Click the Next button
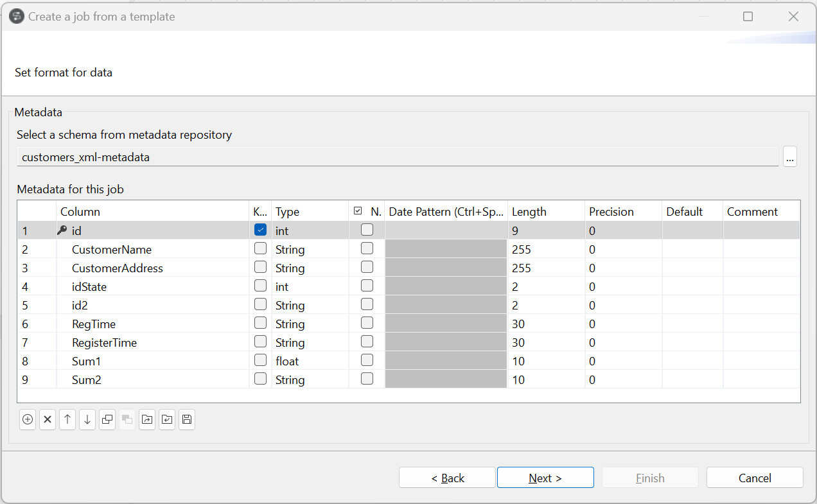The height and width of the screenshot is (504, 817). tap(545, 478)
